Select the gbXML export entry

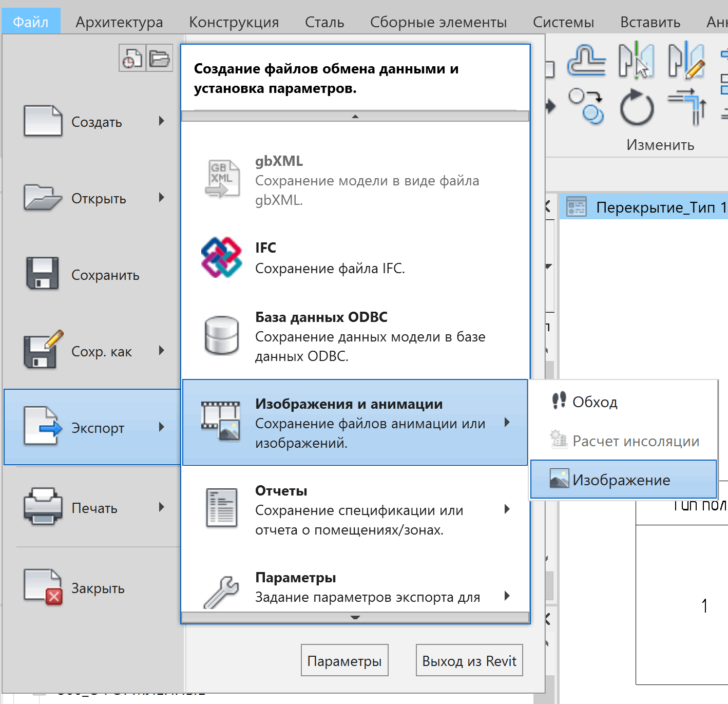355,180
